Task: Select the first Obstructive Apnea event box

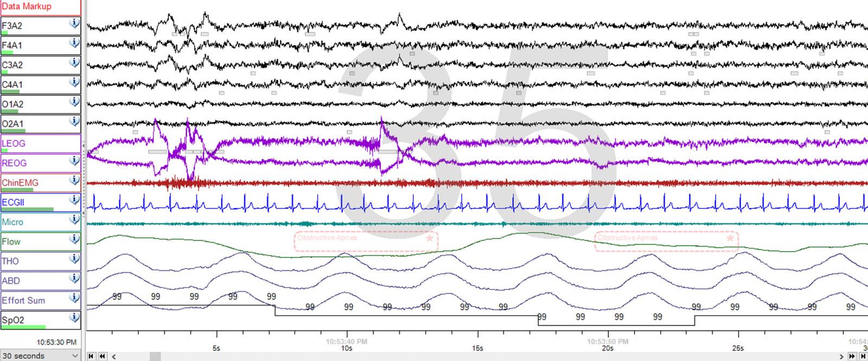Action: coord(366,241)
